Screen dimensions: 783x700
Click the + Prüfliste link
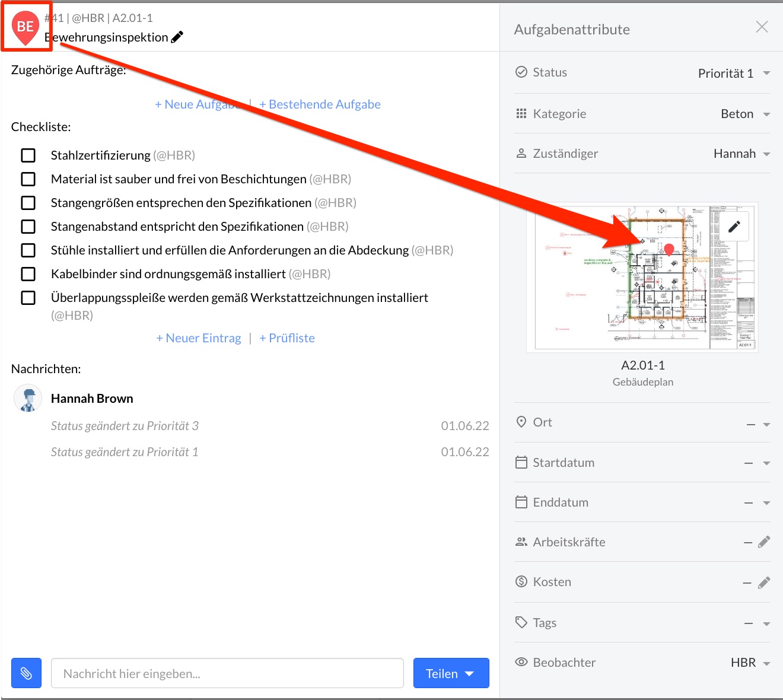click(287, 338)
